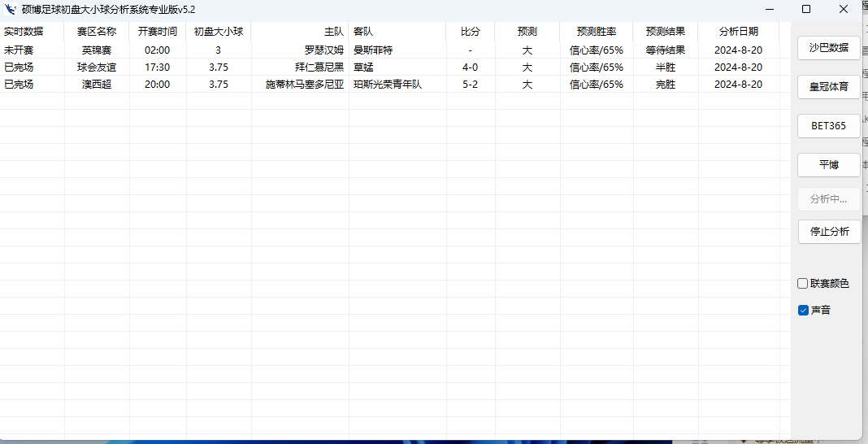Sort by 开赛时间 column header
This screenshot has height=444, width=868.
[158, 32]
